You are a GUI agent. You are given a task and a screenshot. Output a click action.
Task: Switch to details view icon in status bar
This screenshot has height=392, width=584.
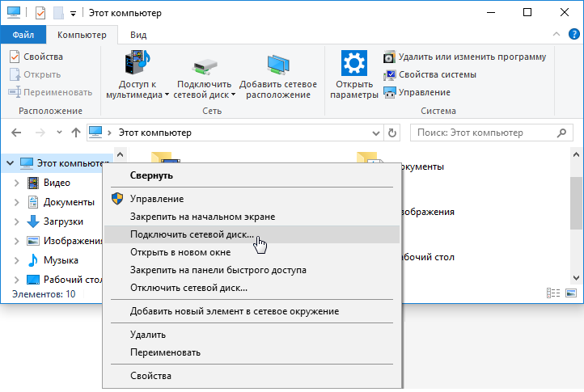point(554,295)
